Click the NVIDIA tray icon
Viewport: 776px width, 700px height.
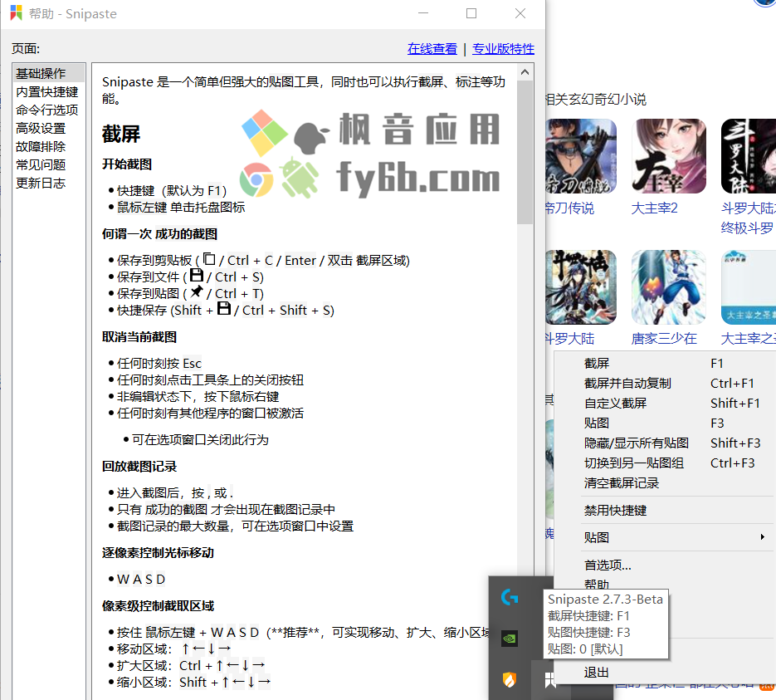pyautogui.click(x=510, y=639)
